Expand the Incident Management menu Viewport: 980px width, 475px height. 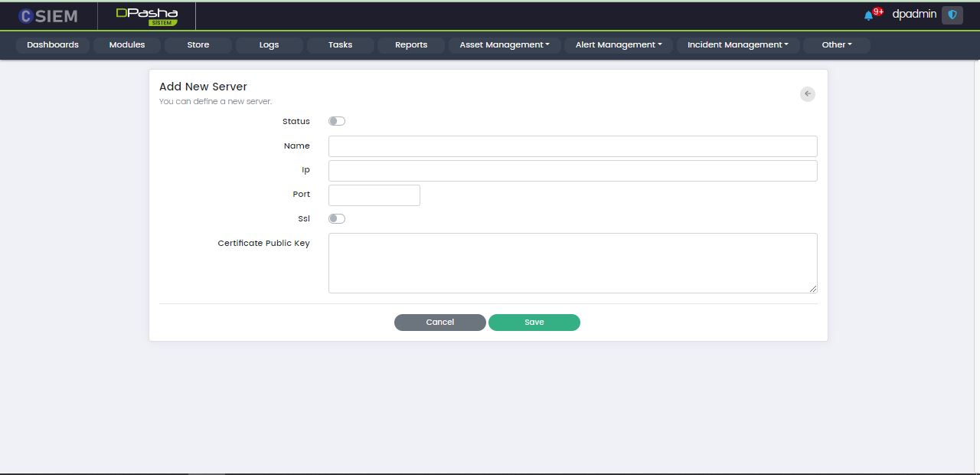point(737,45)
